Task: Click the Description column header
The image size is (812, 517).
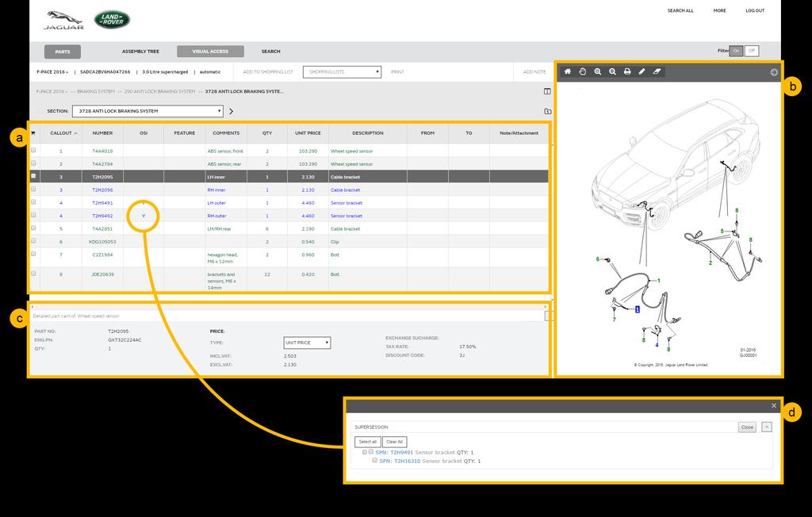Action: pos(368,133)
